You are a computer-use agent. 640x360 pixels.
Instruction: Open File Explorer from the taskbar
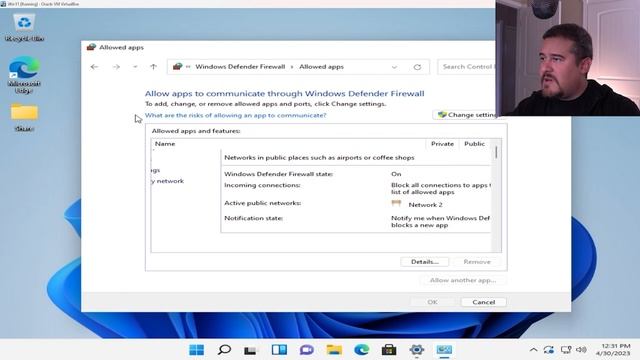click(x=334, y=350)
